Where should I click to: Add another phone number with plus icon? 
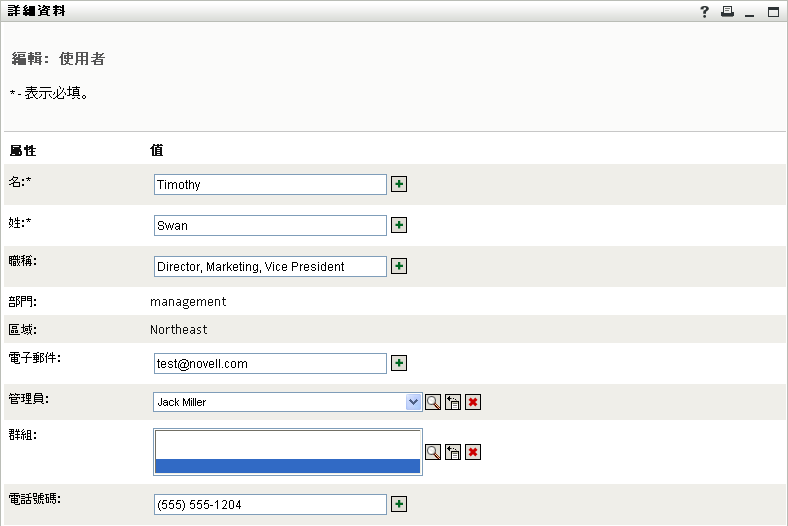(399, 505)
